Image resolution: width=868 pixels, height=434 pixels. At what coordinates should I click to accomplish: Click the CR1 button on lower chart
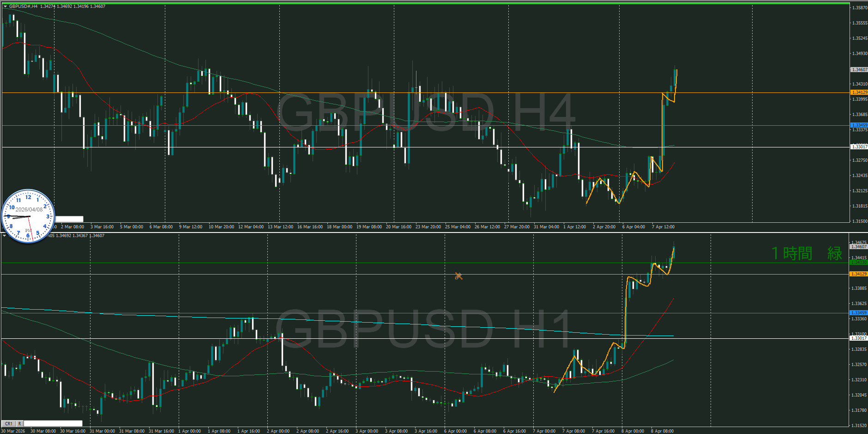click(x=9, y=423)
